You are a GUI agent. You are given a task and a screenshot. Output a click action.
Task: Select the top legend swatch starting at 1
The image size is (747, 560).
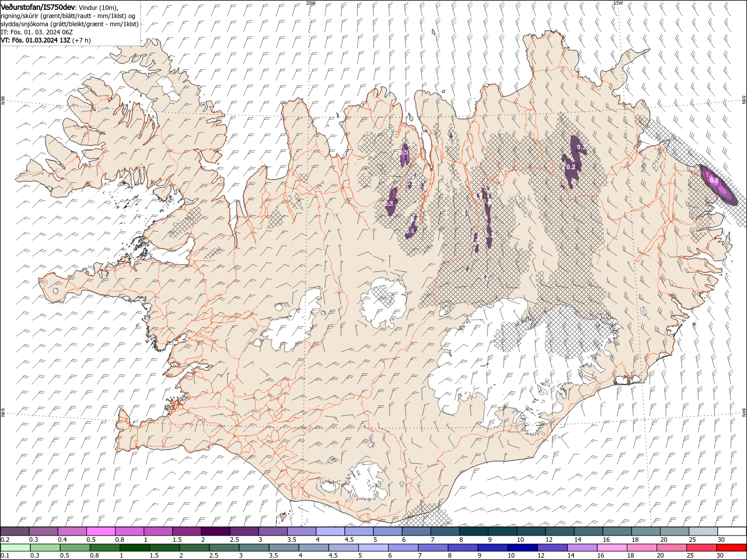point(158,531)
